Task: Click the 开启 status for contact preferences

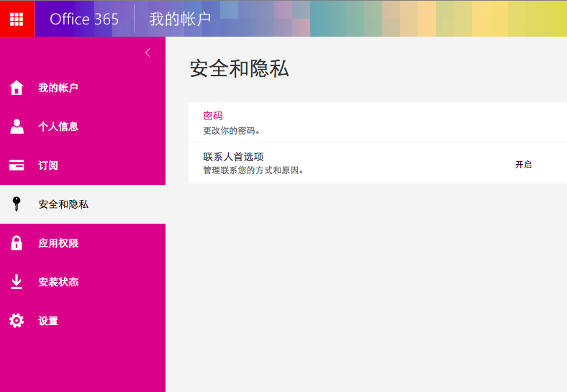Action: pos(523,164)
